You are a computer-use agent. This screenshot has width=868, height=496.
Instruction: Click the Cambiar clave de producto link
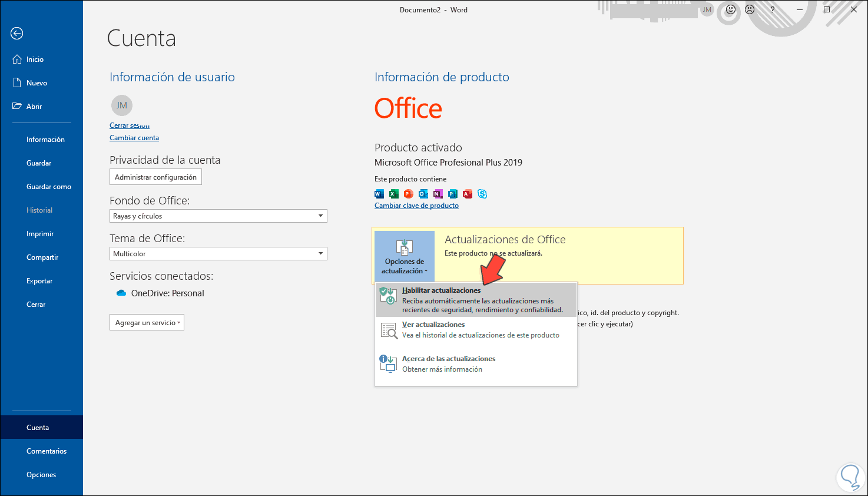[x=416, y=206]
